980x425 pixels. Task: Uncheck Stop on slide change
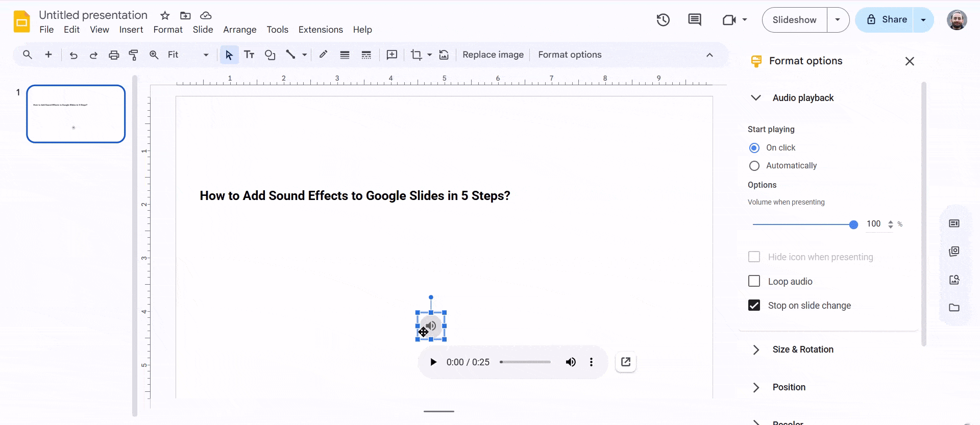click(754, 305)
